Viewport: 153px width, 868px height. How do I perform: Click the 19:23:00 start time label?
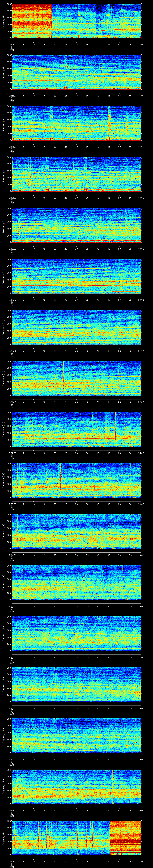pyautogui.click(x=12, y=504)
